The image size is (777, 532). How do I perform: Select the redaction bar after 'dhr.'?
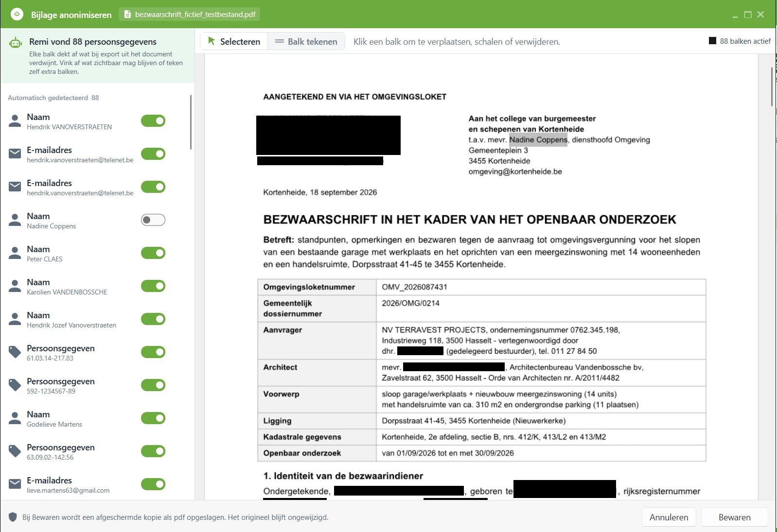pos(420,351)
